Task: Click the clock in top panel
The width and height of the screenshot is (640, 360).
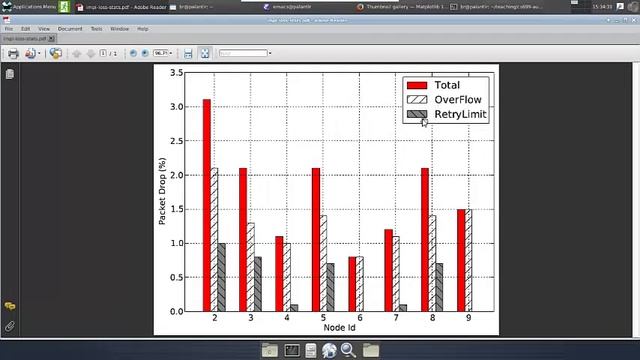Action: click(x=602, y=7)
